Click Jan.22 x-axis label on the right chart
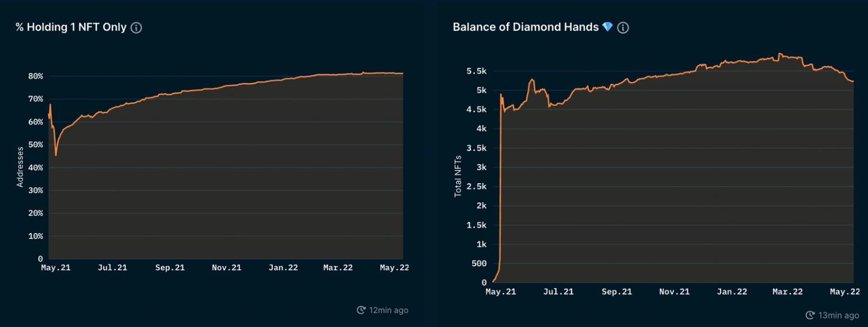This screenshot has width=868, height=327. click(732, 292)
